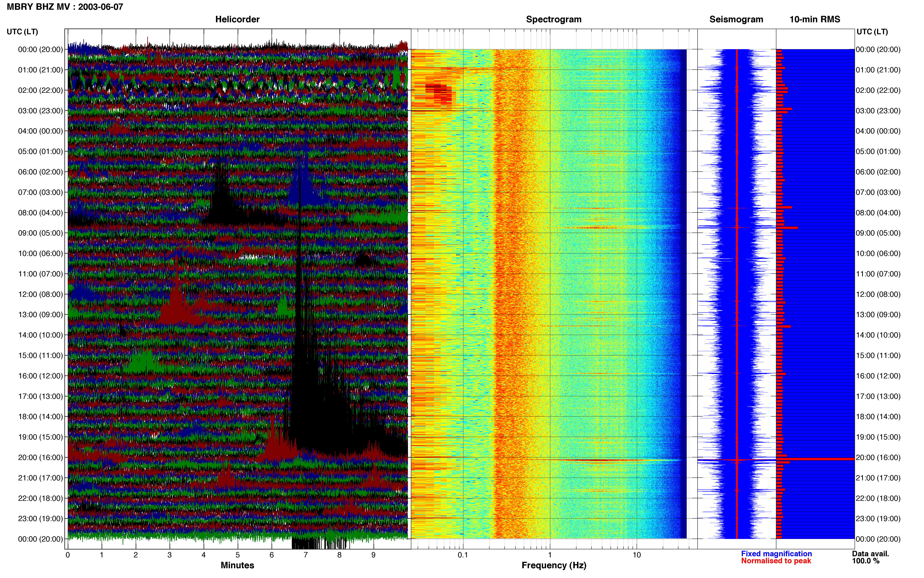This screenshot has height=578, width=924.
Task: Click '03:00 (23:00)' label next to Helicorder
Action: pos(41,111)
